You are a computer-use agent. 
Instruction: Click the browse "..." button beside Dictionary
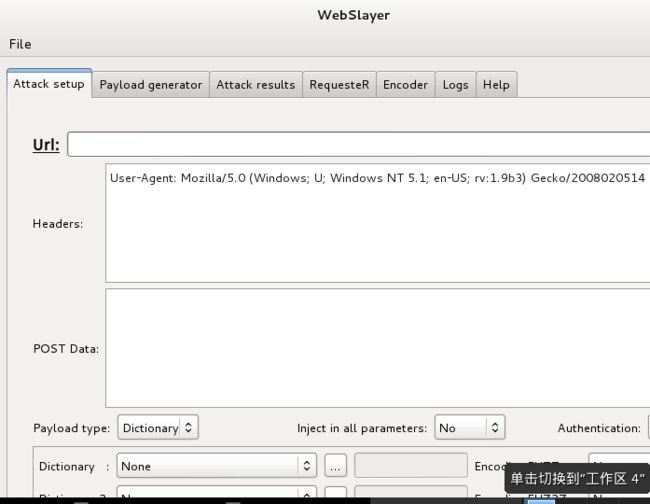[x=335, y=466]
